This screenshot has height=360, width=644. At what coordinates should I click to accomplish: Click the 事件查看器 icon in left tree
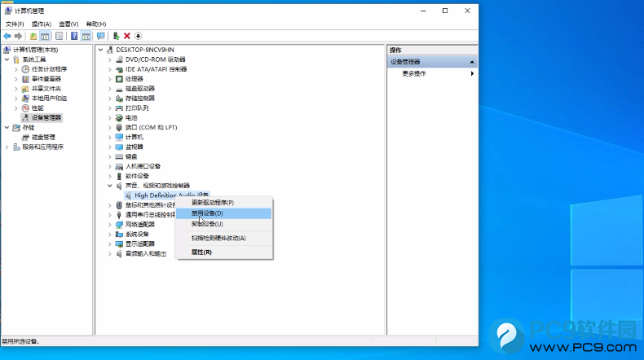[25, 79]
